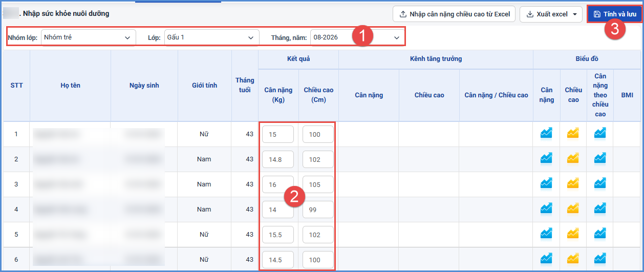Image resolution: width=644 pixels, height=272 pixels.
Task: Open height chart for row 2
Action: tap(573, 158)
